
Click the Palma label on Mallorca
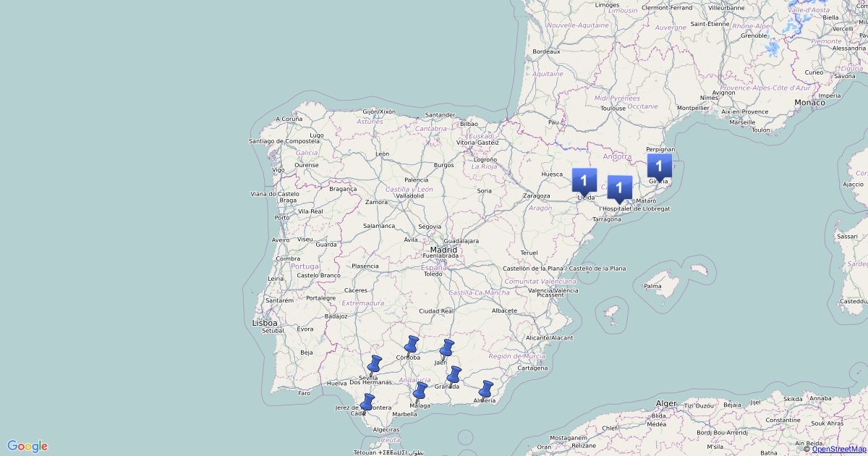click(x=652, y=286)
